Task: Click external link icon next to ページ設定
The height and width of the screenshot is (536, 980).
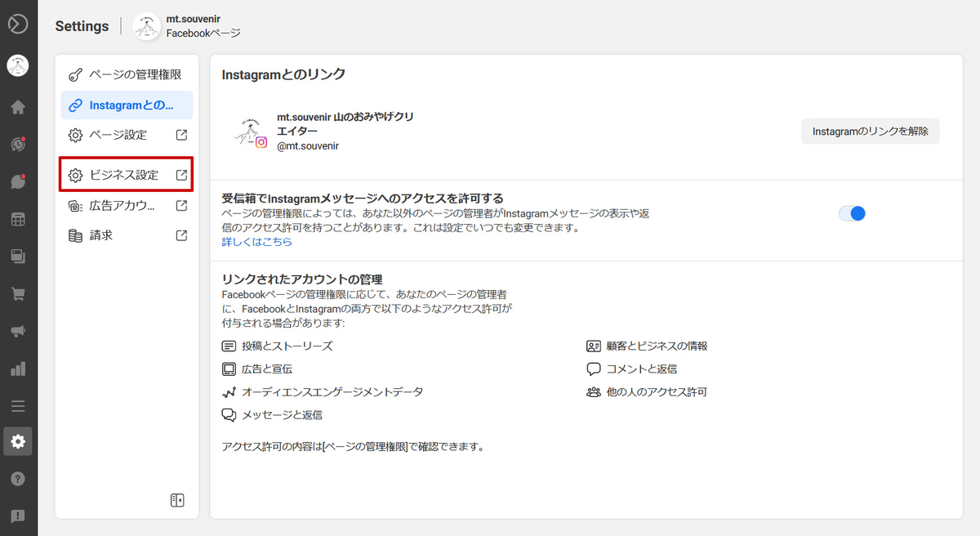Action: click(181, 134)
